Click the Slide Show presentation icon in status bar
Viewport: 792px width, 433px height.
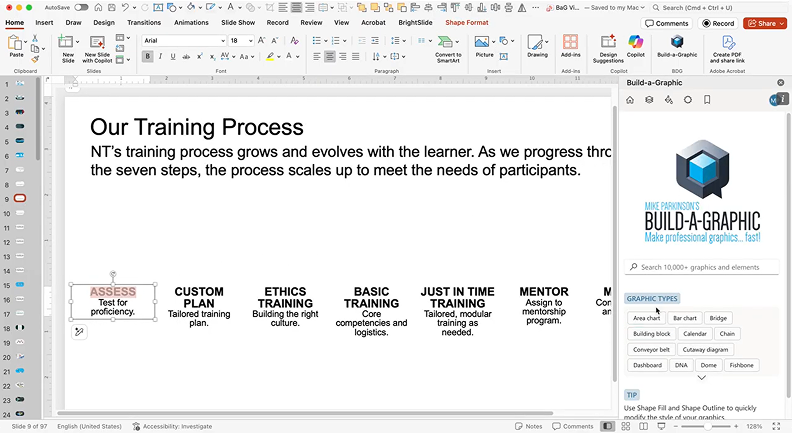pyautogui.click(x=661, y=426)
